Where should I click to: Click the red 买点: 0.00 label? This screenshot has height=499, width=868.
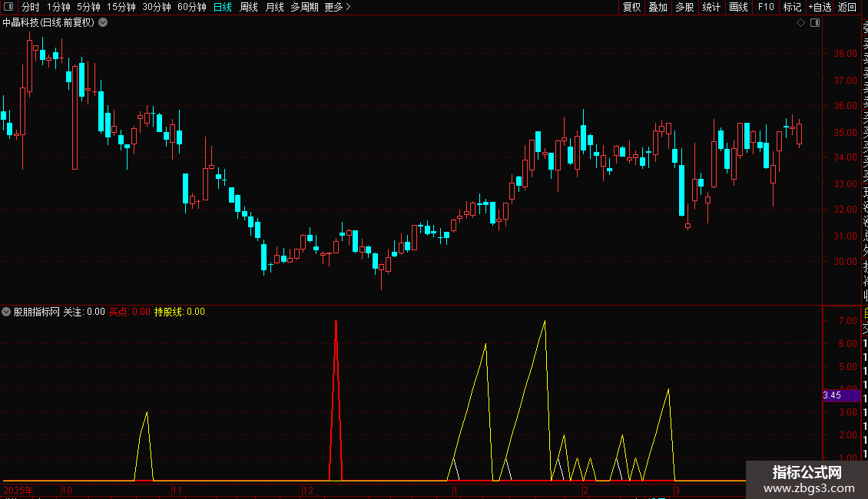(x=130, y=312)
